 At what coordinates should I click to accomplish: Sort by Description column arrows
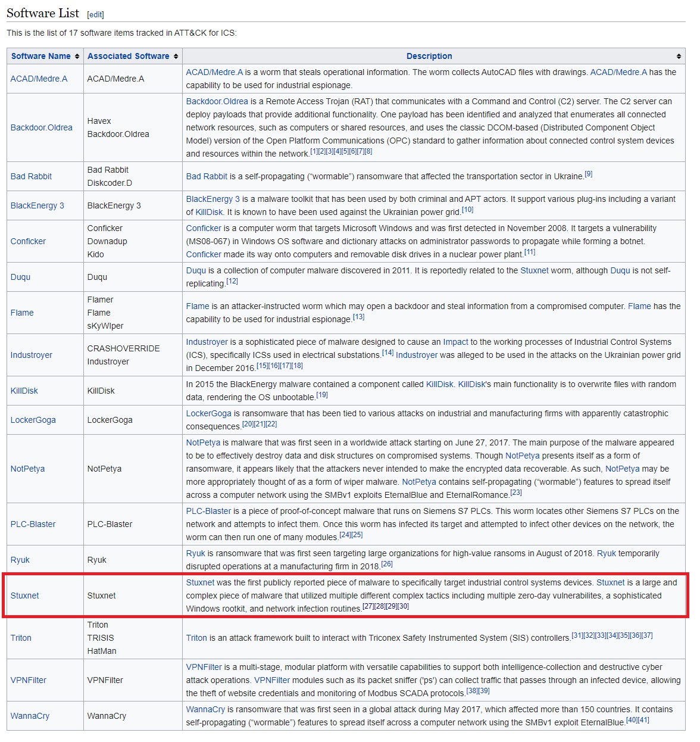pyautogui.click(x=679, y=57)
